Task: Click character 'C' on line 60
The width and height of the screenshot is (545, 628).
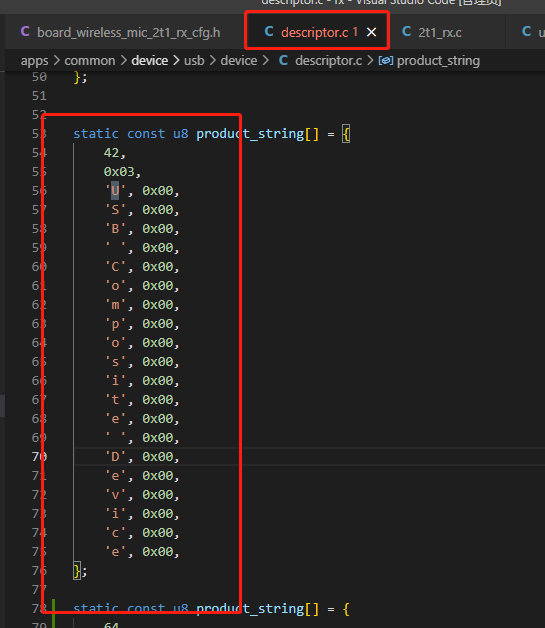Action: 115,267
